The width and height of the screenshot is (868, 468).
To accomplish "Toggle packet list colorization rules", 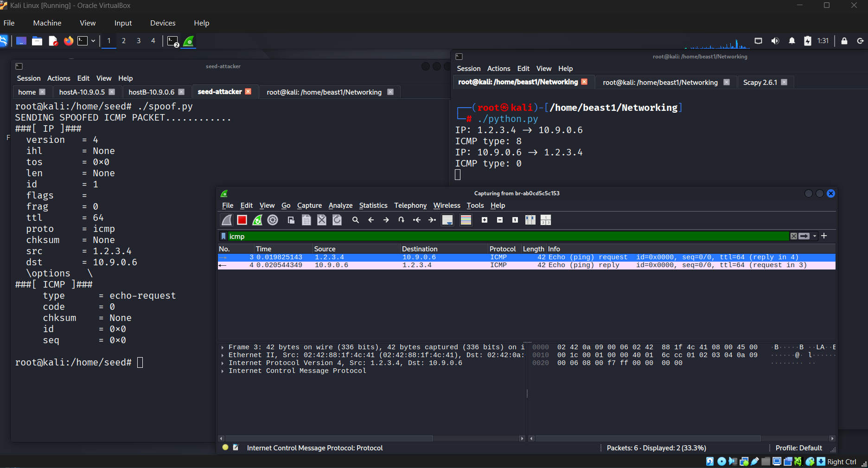I will tap(466, 220).
